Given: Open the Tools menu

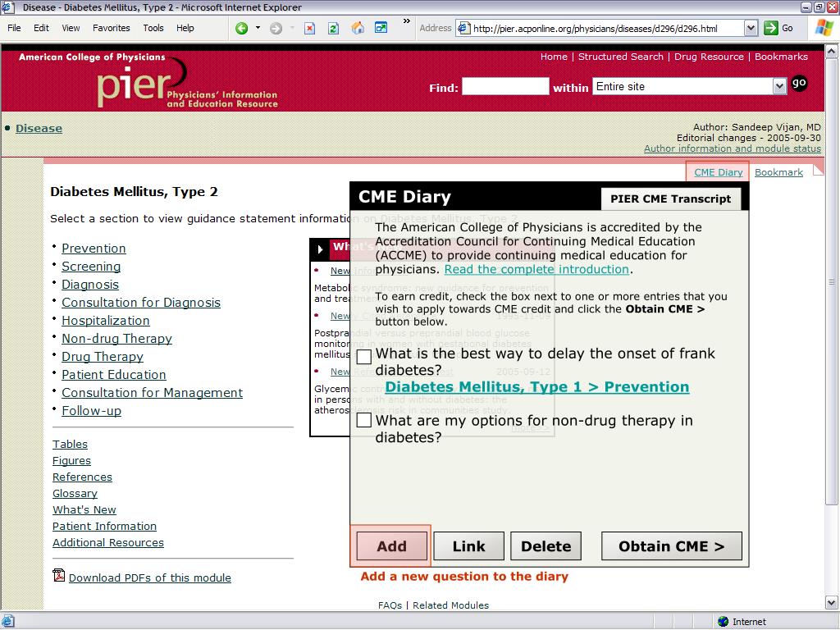Looking at the screenshot, I should click(x=153, y=28).
